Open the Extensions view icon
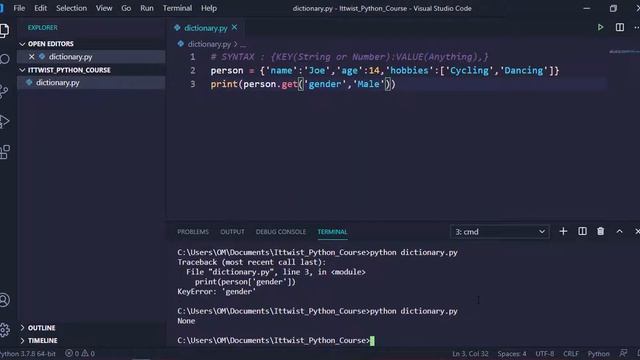The width and height of the screenshot is (640, 360). tap(4, 152)
